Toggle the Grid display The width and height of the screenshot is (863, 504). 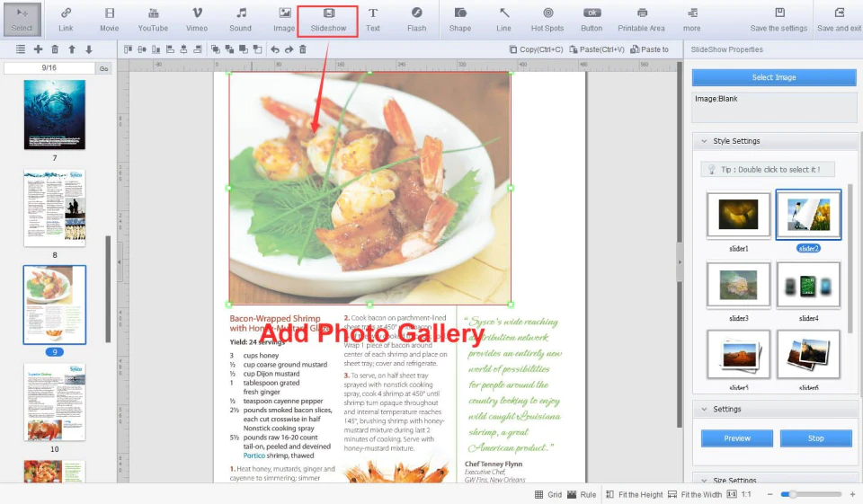(548, 495)
